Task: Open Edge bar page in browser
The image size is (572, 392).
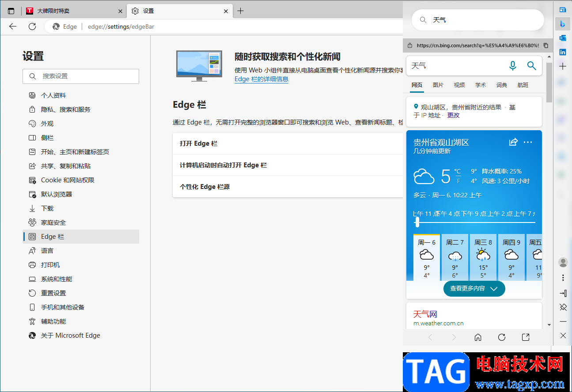Action: click(x=526, y=337)
